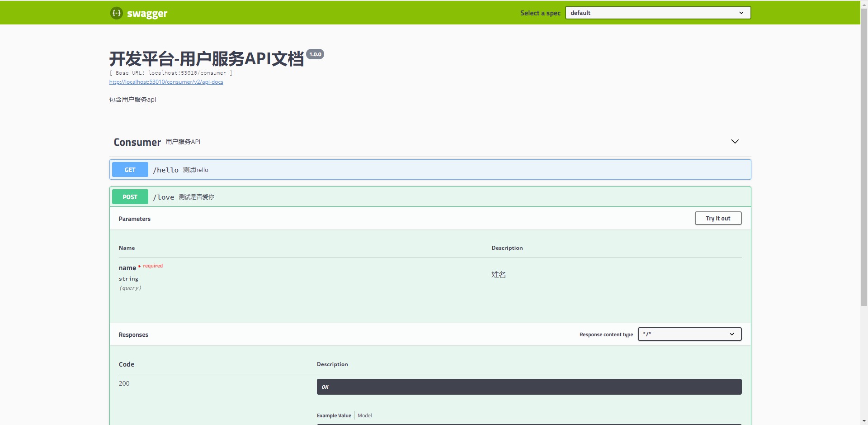Switch to the Model tab
This screenshot has height=425, width=868.
364,415
